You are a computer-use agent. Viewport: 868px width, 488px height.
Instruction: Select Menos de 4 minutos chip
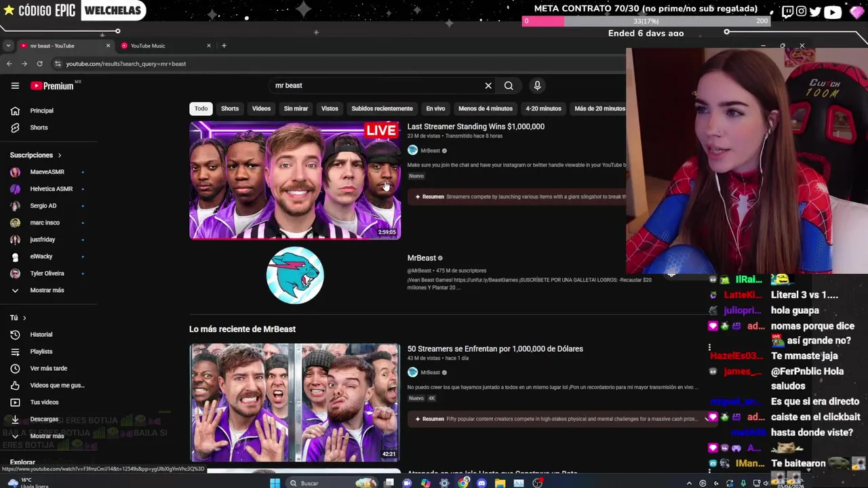486,108
